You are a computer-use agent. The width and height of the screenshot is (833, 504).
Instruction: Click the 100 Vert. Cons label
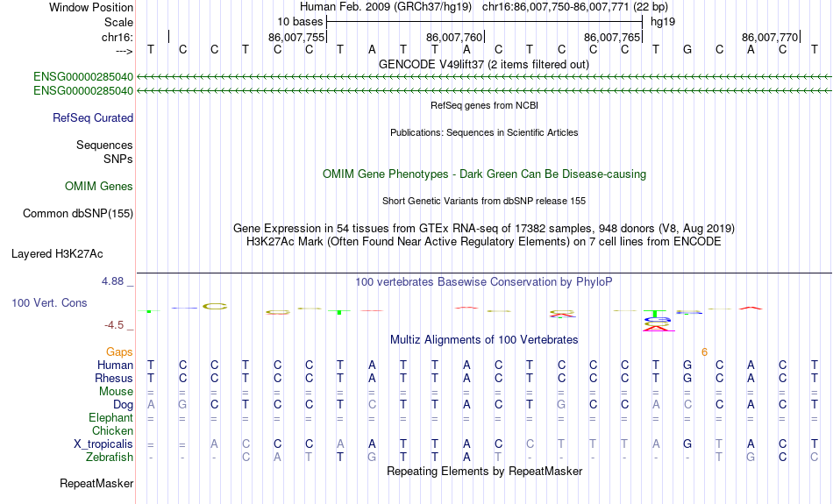49,302
